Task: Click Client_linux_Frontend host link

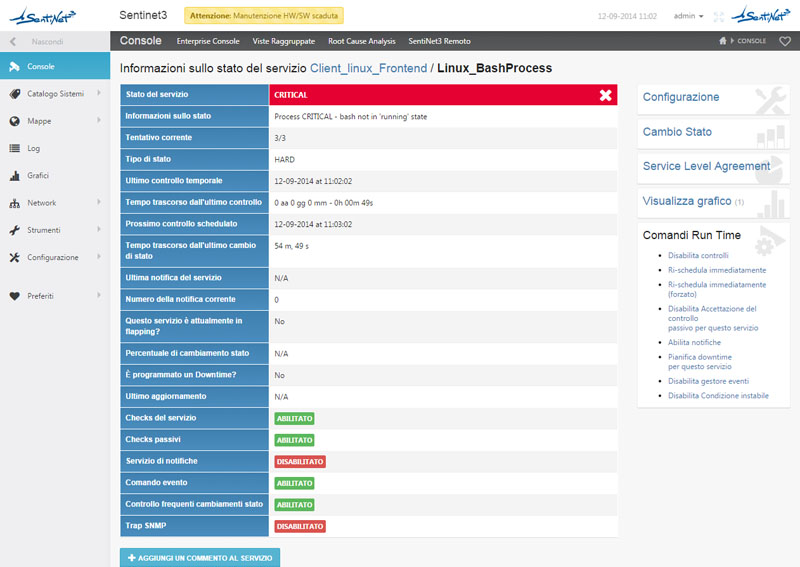Action: click(x=368, y=68)
